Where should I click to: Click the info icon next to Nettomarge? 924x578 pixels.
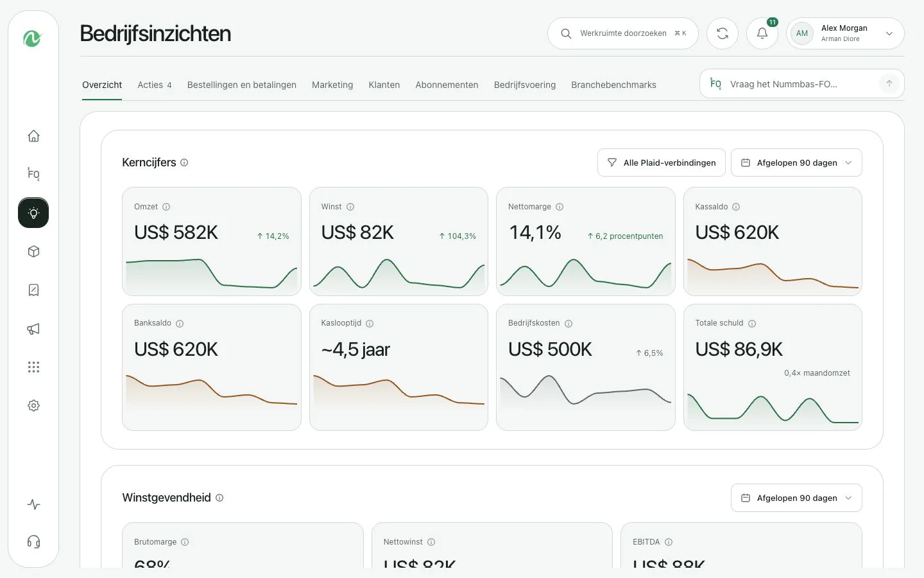point(560,207)
